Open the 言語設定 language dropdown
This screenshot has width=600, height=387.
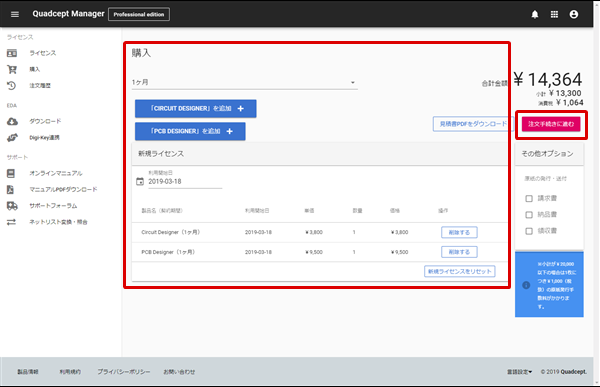tap(519, 372)
